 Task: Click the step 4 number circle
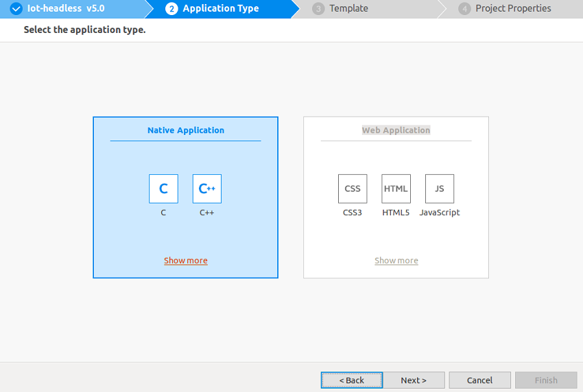pyautogui.click(x=464, y=9)
